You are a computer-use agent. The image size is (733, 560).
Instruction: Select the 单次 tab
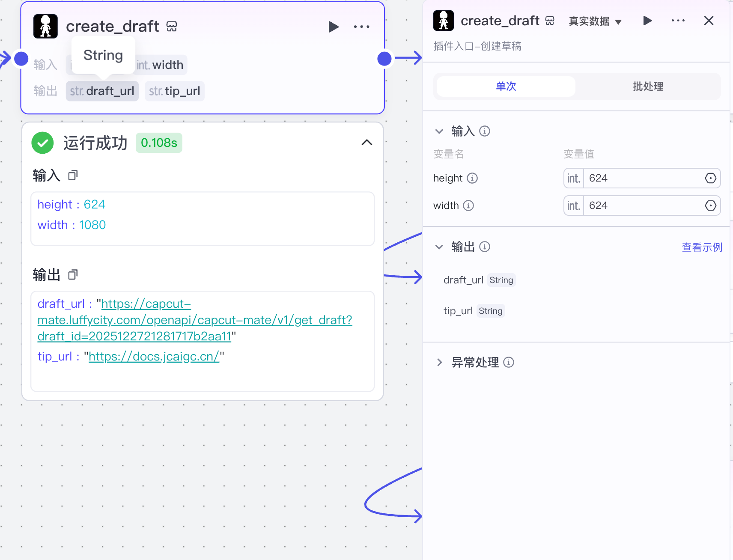coord(505,86)
